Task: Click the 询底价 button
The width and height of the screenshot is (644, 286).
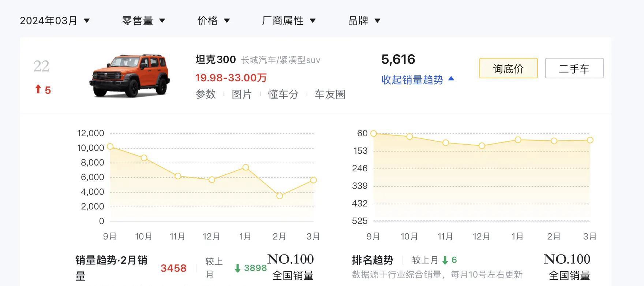Action: coord(508,68)
